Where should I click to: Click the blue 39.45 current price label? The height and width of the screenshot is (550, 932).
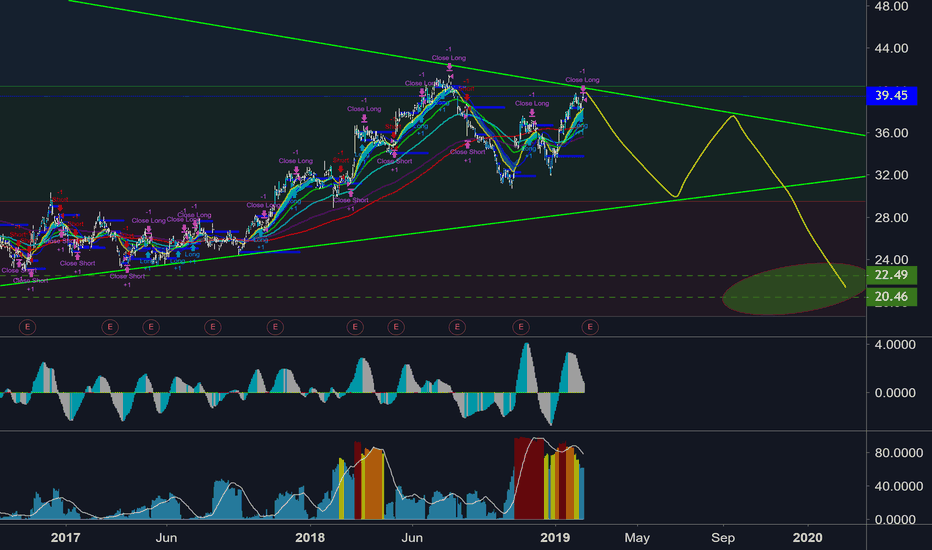coord(892,95)
